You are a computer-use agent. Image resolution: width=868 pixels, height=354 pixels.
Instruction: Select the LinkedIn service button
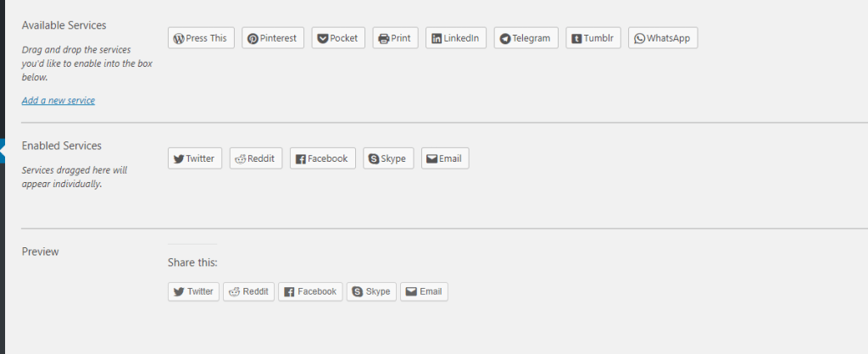pos(456,38)
